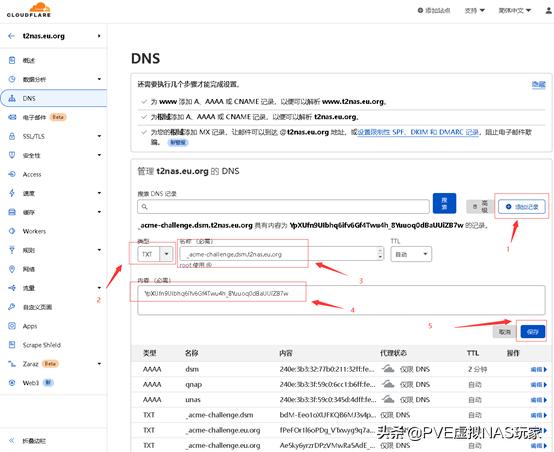Open the Zaraz Beta sidebar icon
The height and width of the screenshot is (452, 554).
(x=12, y=364)
